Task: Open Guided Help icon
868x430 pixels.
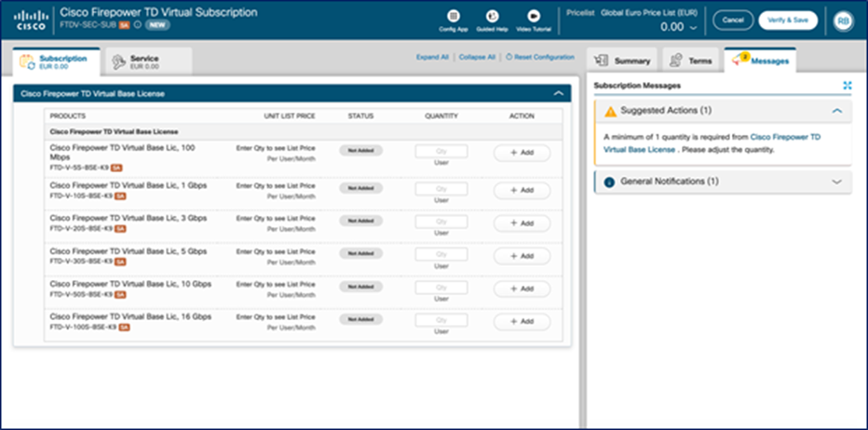Action: point(492,16)
